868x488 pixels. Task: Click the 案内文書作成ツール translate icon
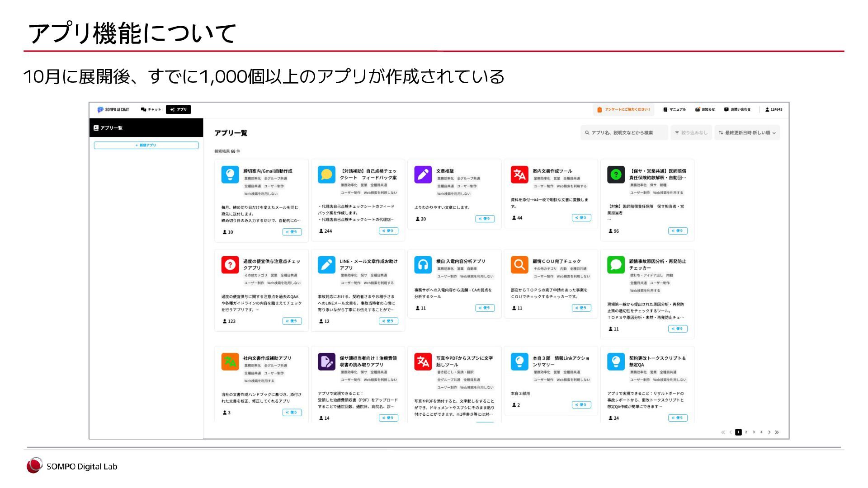tap(519, 174)
